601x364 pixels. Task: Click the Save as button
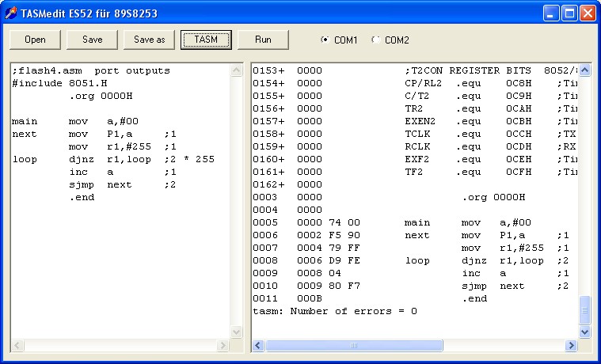tap(149, 40)
